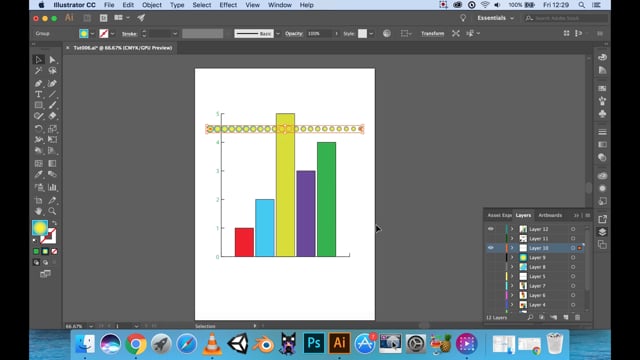Select the Type tool

pyautogui.click(x=38, y=94)
